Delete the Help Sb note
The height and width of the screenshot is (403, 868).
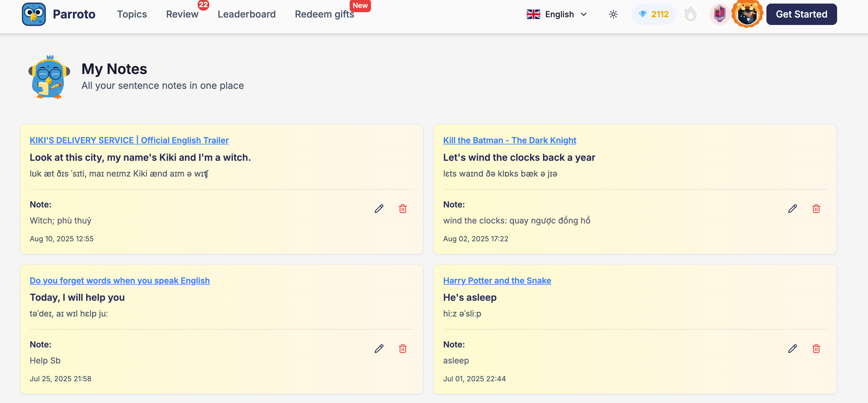(x=403, y=349)
